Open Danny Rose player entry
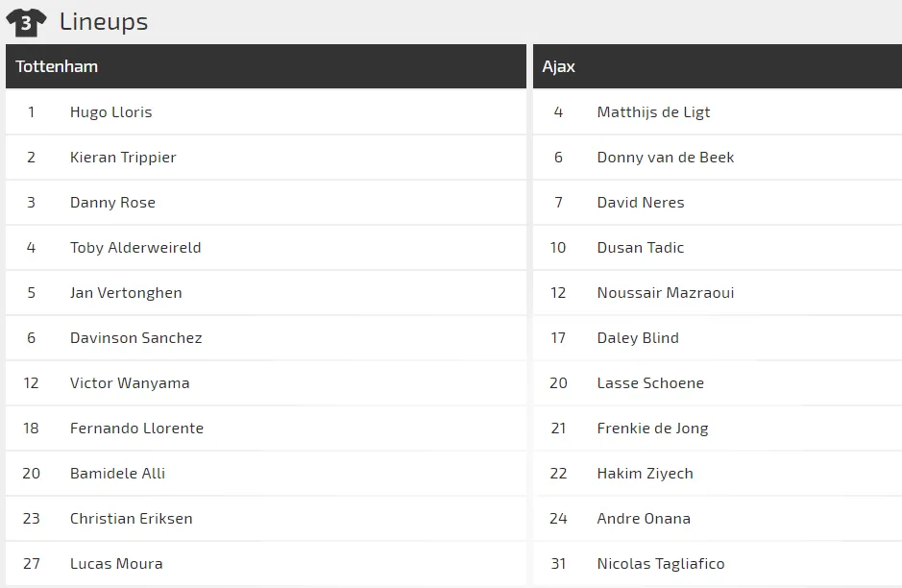 click(112, 203)
